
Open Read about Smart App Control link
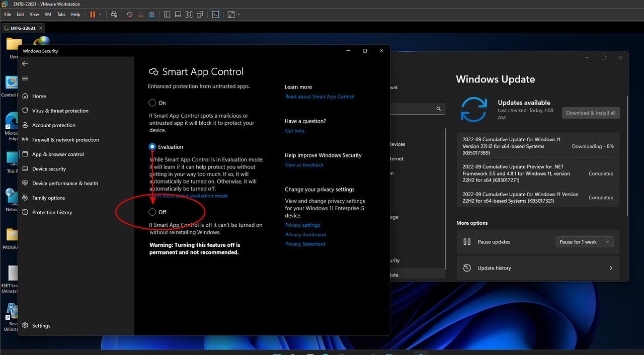319,97
